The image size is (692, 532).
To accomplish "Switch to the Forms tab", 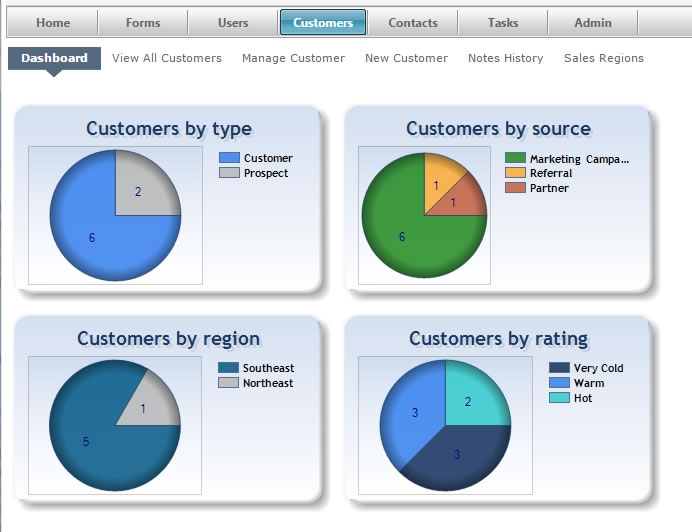I will 143,23.
